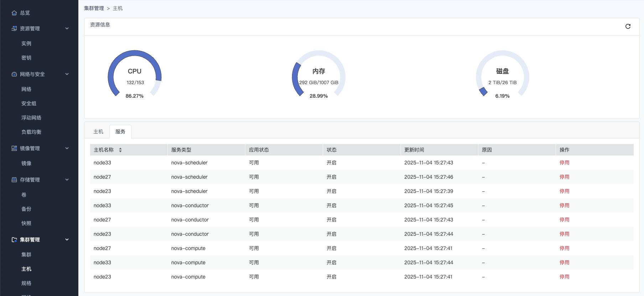Sort table by 主机名称 sort arrows
The width and height of the screenshot is (644, 296).
click(x=120, y=150)
